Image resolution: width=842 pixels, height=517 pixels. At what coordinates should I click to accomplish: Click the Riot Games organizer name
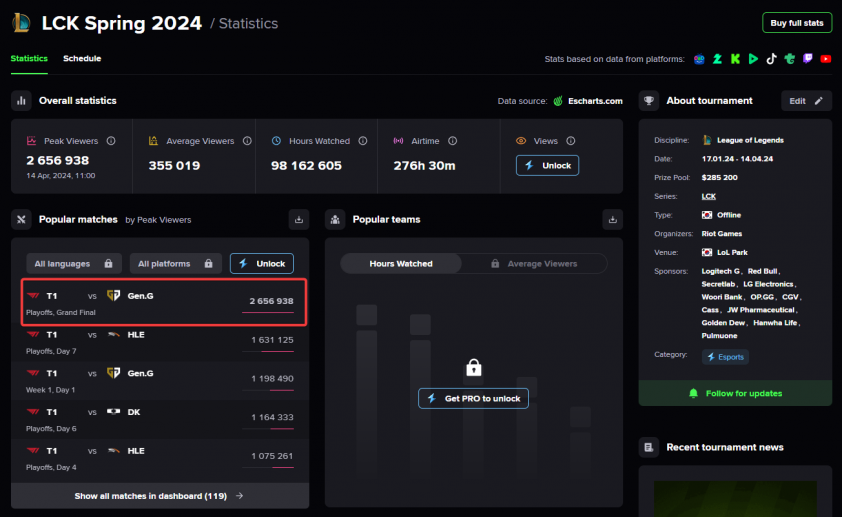[722, 234]
